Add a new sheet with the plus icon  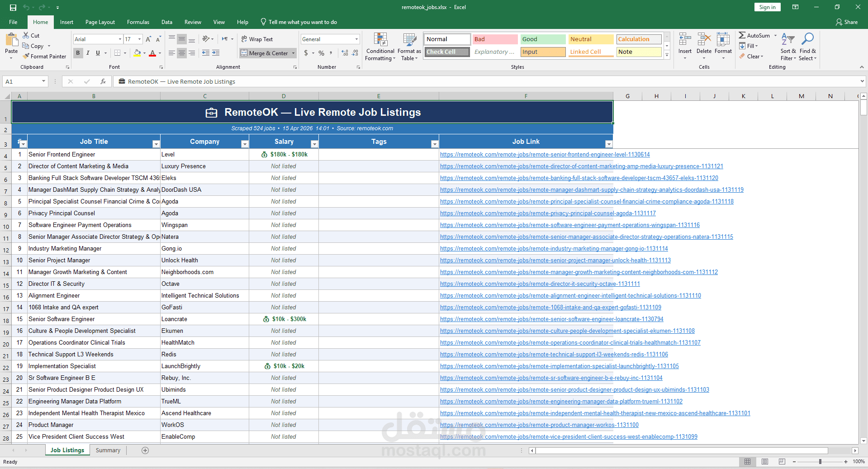pos(145,450)
